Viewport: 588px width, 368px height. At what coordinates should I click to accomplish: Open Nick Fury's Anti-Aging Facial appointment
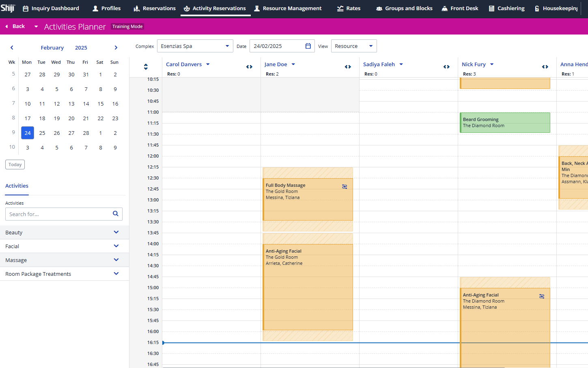(505, 327)
